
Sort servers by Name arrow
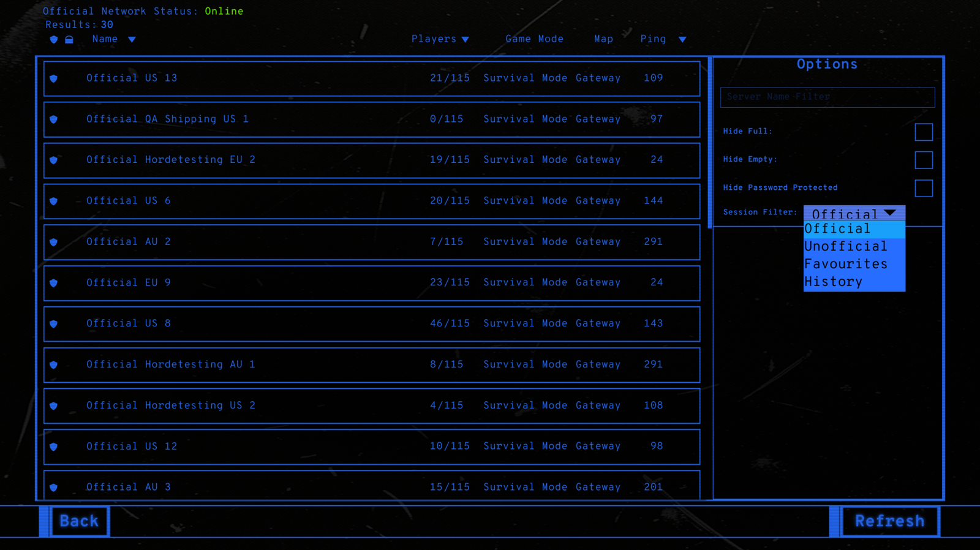tap(132, 40)
